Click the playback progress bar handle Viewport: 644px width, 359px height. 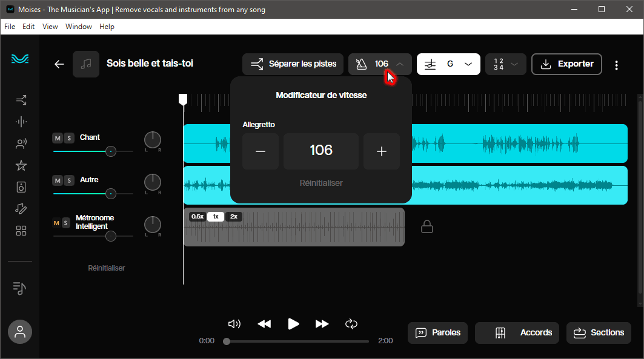tap(227, 341)
